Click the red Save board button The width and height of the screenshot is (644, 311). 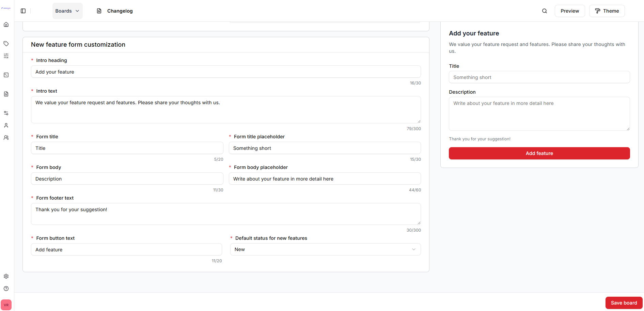[x=624, y=302]
